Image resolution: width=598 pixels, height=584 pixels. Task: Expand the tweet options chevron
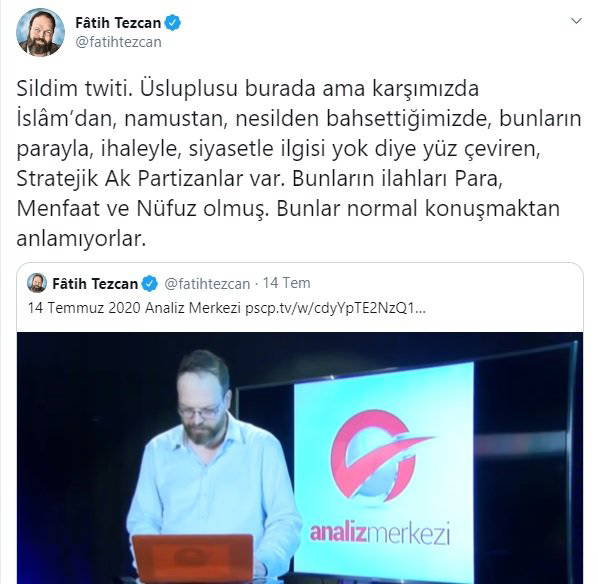coord(576,21)
